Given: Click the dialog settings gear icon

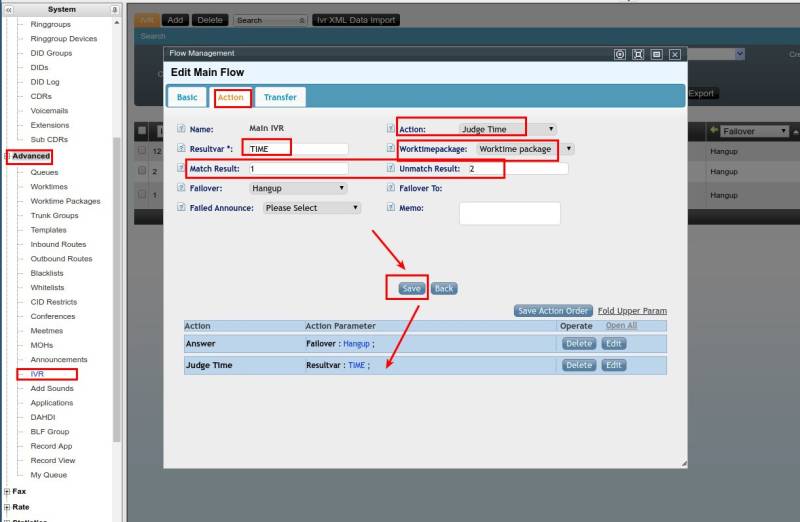Looking at the screenshot, I should [x=620, y=54].
